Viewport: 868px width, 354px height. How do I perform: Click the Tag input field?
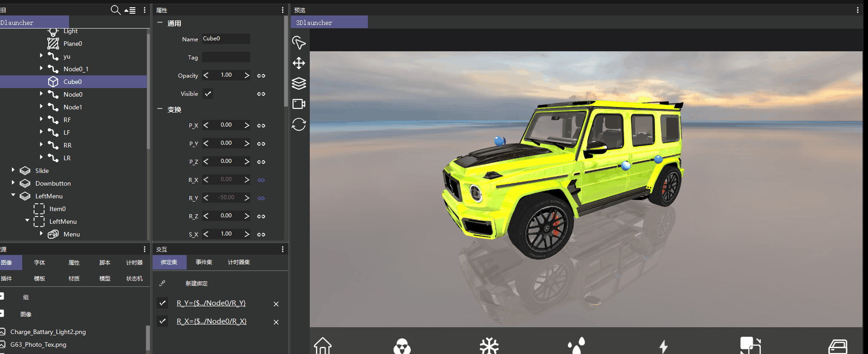click(226, 57)
